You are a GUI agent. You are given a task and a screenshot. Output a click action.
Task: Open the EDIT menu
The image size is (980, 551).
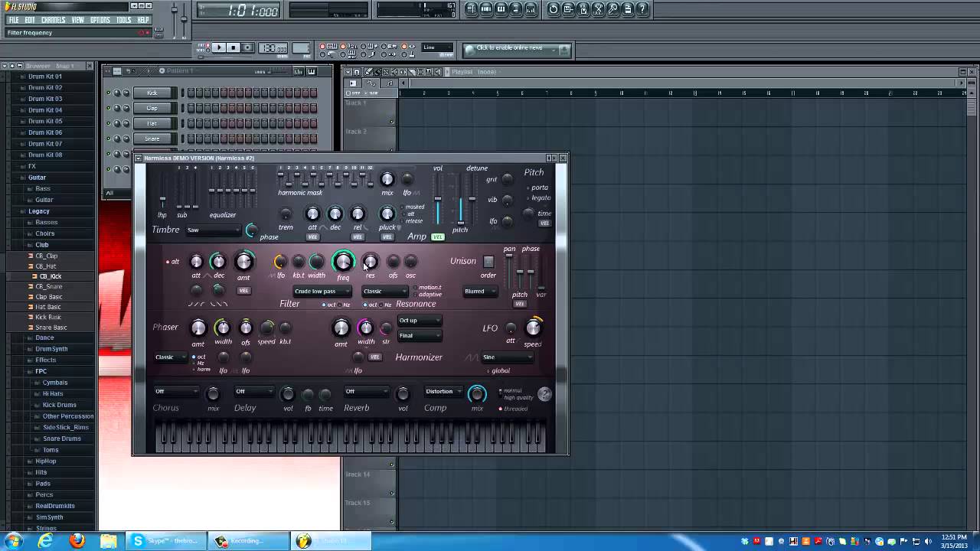(30, 20)
